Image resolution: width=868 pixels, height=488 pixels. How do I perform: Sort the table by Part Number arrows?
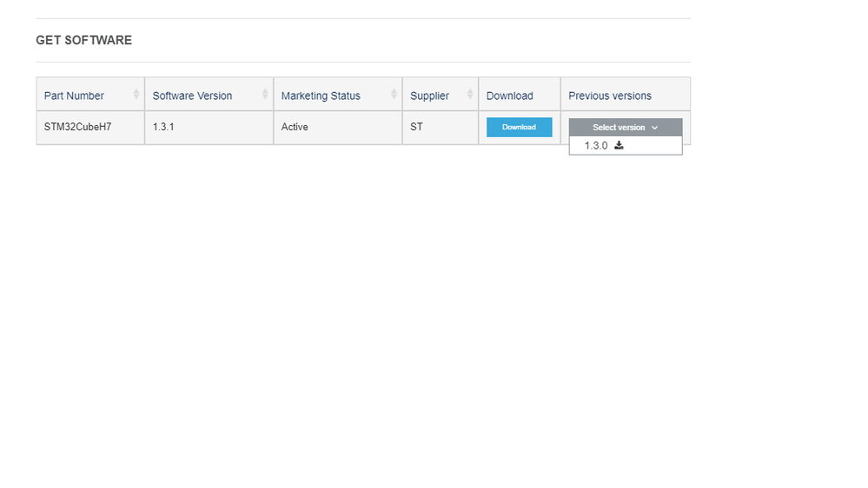click(x=136, y=94)
